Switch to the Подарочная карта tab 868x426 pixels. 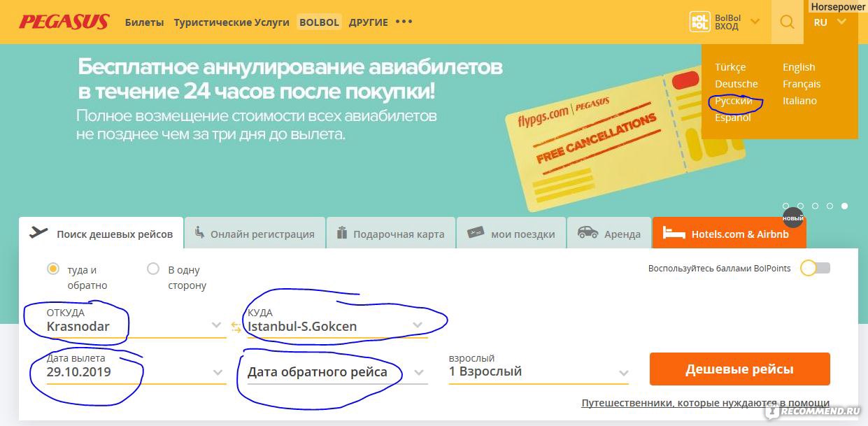click(x=392, y=234)
